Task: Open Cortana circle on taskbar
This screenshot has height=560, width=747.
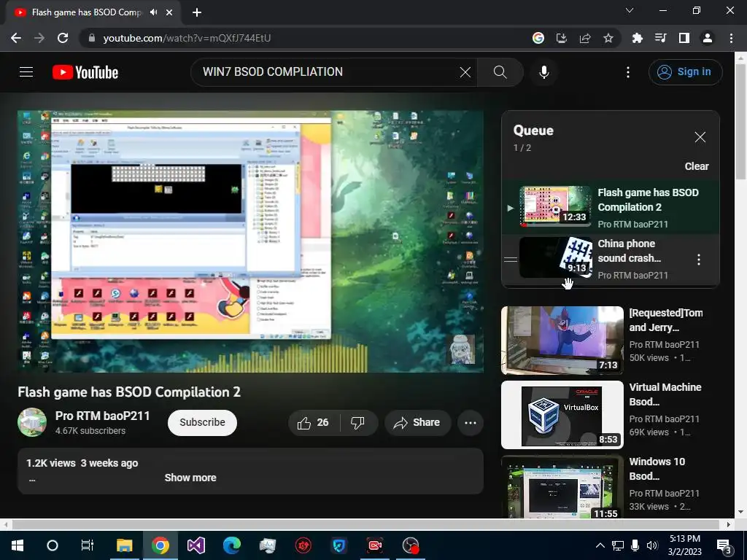Action: coord(53,545)
